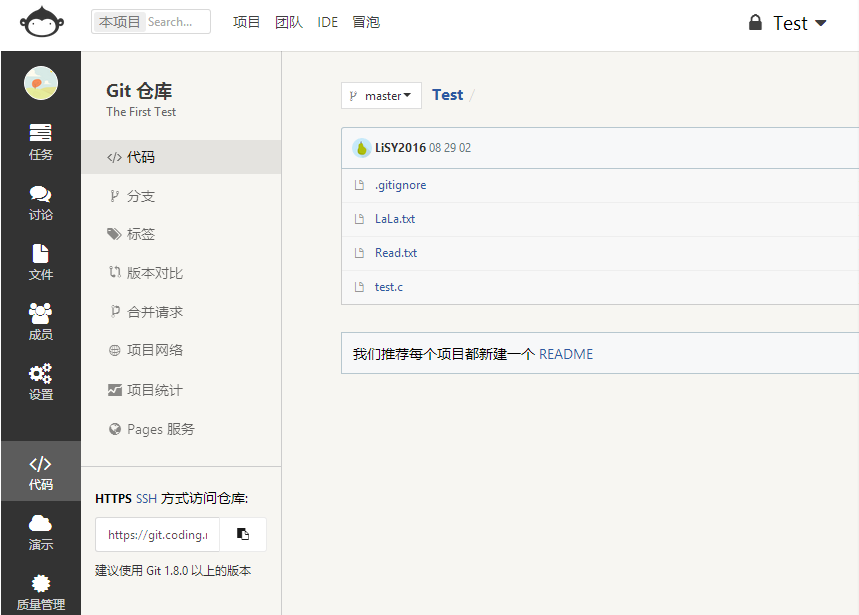Switch to SSH access method

[146, 498]
